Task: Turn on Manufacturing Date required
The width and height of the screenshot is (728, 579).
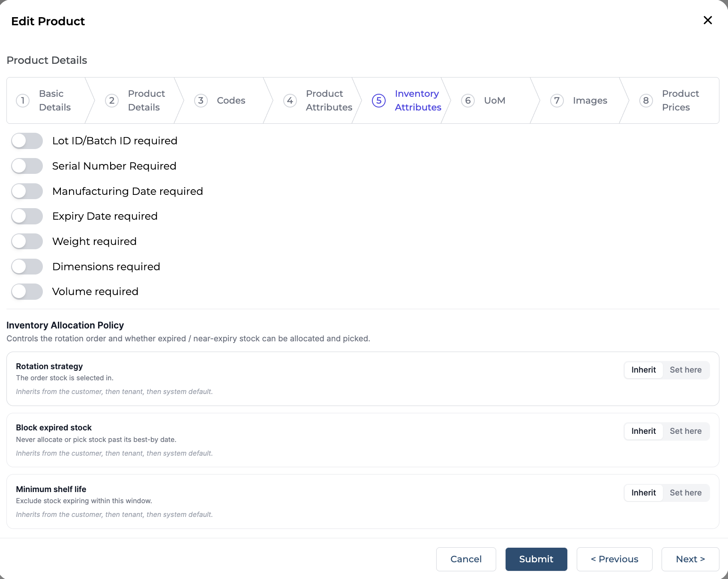Action: click(27, 191)
